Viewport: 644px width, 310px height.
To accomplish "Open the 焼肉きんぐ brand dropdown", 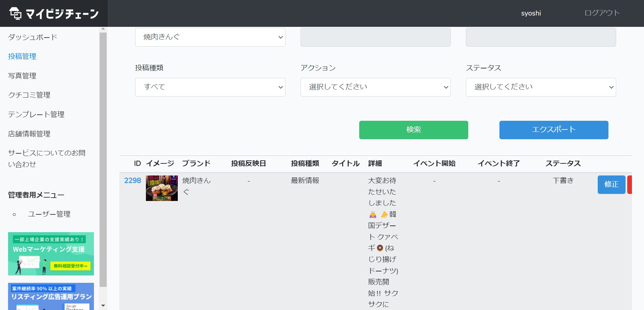I will 210,37.
